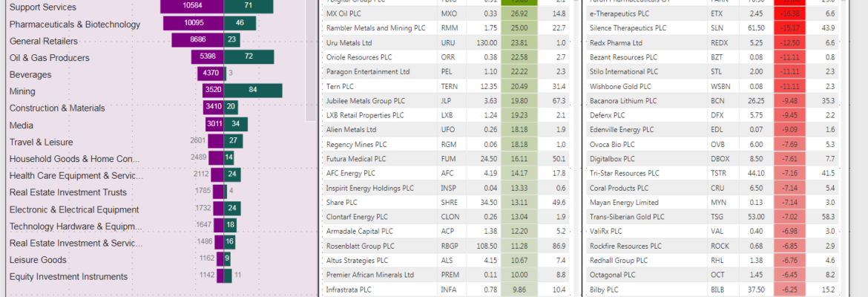Select Household Goods & Home Con... label

tap(75, 159)
